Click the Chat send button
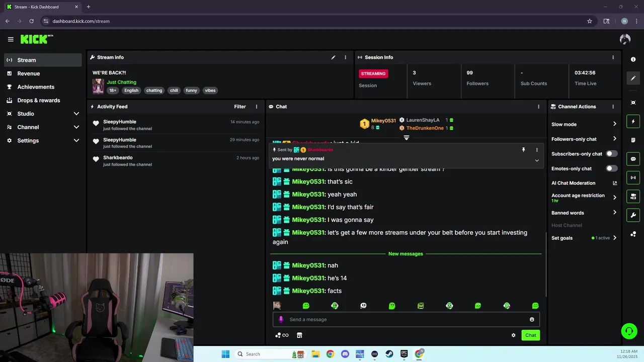644x362 pixels. 530,335
